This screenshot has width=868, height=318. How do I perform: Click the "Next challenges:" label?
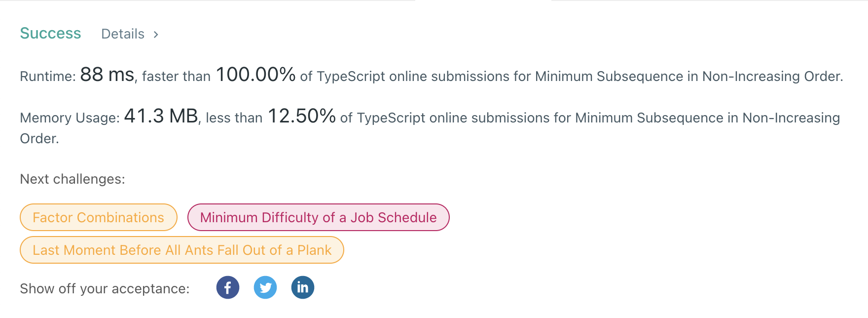click(x=72, y=179)
